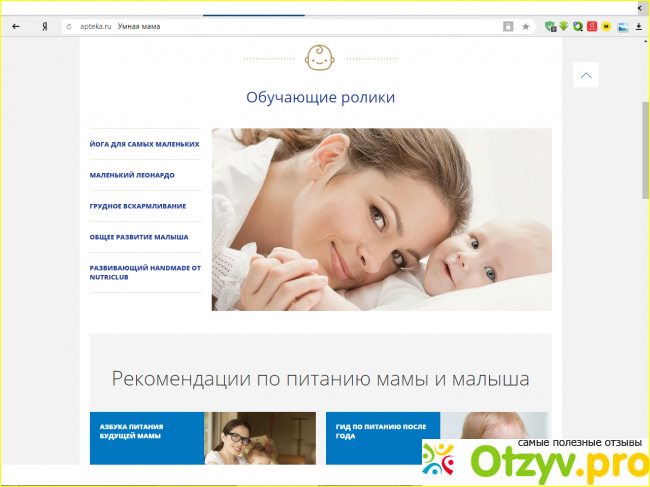650x487 pixels.
Task: Click the yellow round extension icon
Action: [x=607, y=27]
